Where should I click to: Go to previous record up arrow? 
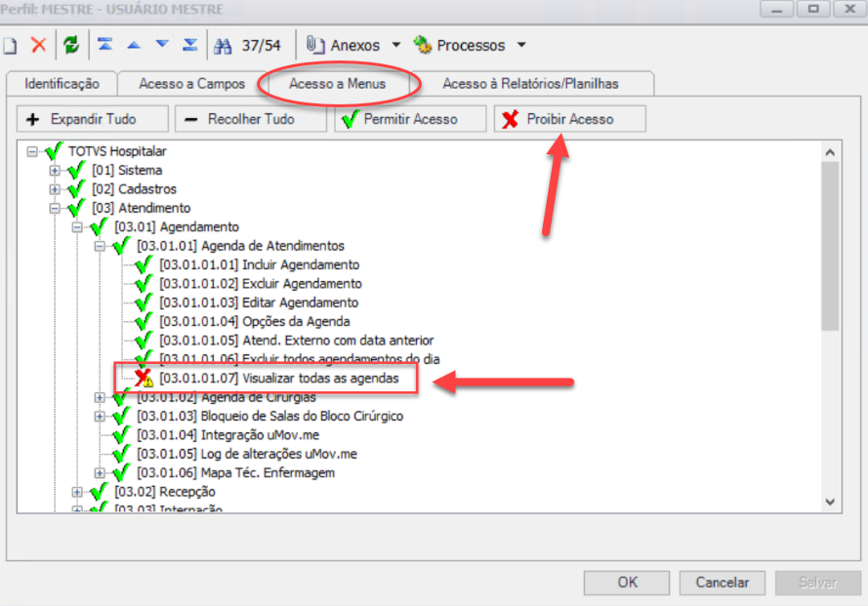[x=134, y=45]
